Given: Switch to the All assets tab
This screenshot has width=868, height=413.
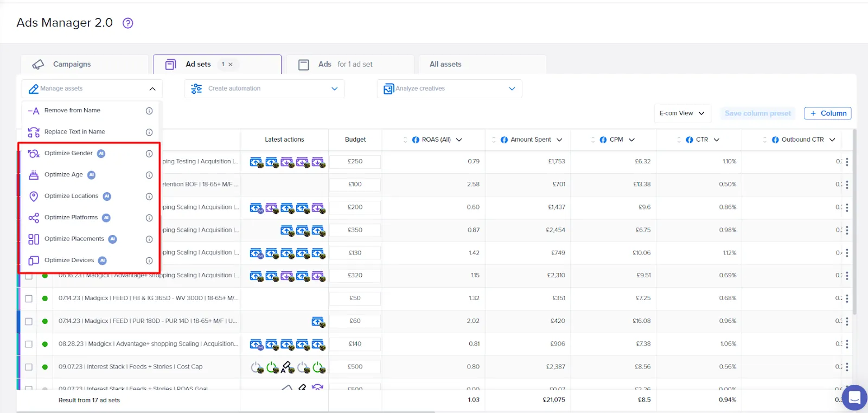Looking at the screenshot, I should pos(482,65).
